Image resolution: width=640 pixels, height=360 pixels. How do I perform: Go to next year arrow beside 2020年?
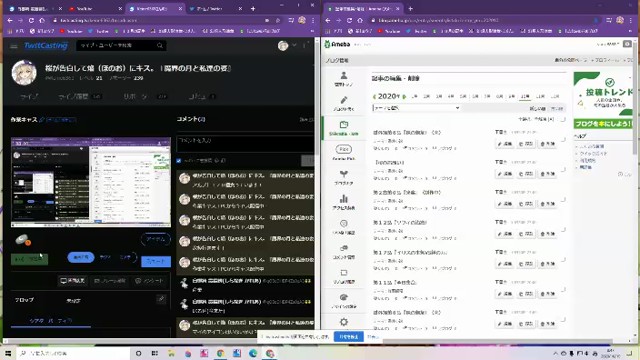pos(404,97)
